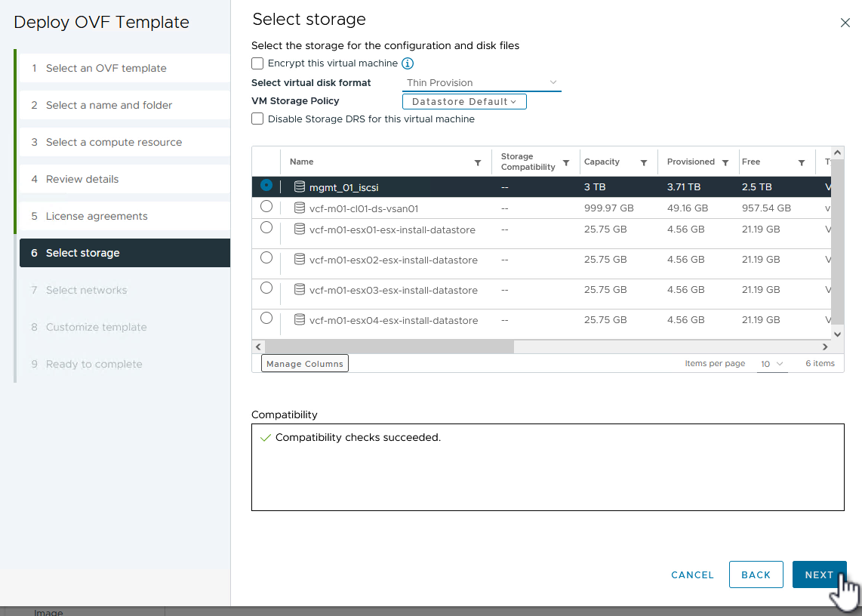Viewport: 862px width, 616px height.
Task: Open the Storage Compatibility column filter
Action: [566, 162]
